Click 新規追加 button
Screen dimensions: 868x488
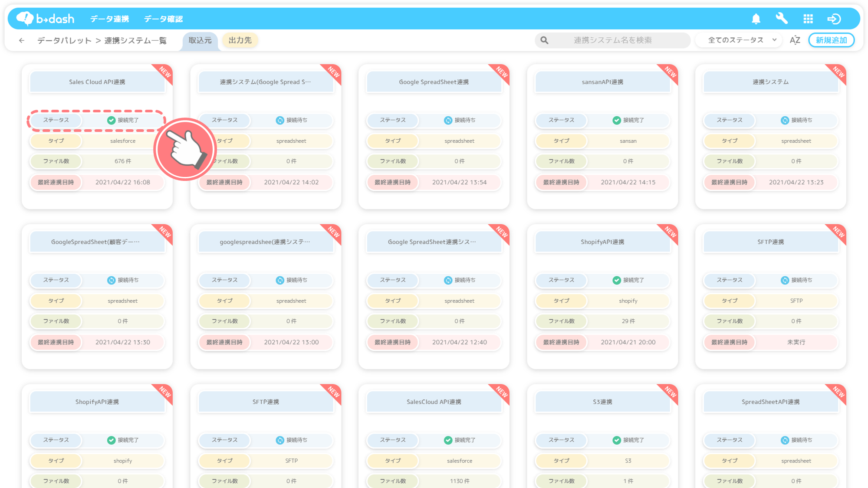click(831, 40)
